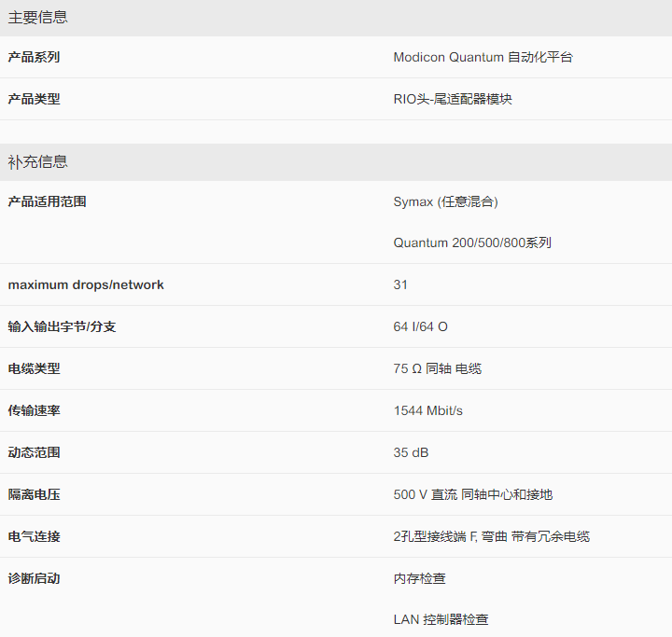The image size is (672, 637).
Task: Select the maximum drops/network label
Action: point(86,284)
